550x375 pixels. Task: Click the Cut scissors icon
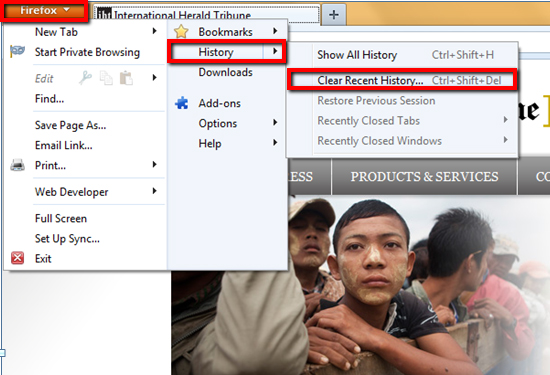pyautogui.click(x=85, y=78)
